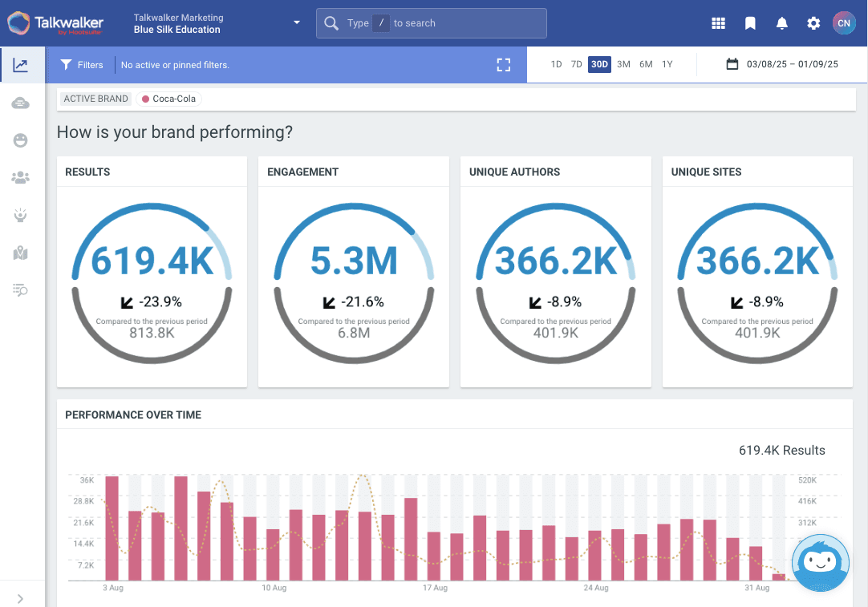Click the apps grid icon

coord(718,23)
